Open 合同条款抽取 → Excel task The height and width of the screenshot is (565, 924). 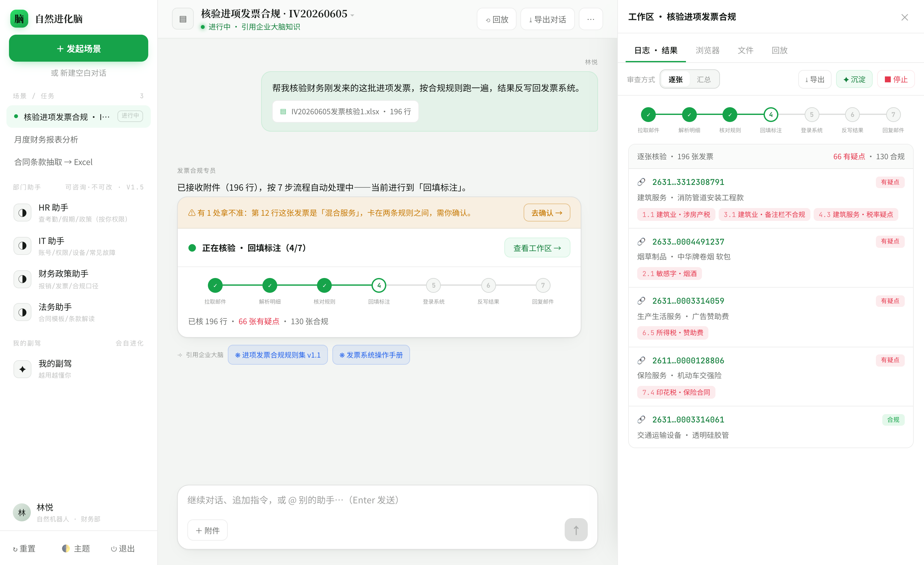point(78,162)
